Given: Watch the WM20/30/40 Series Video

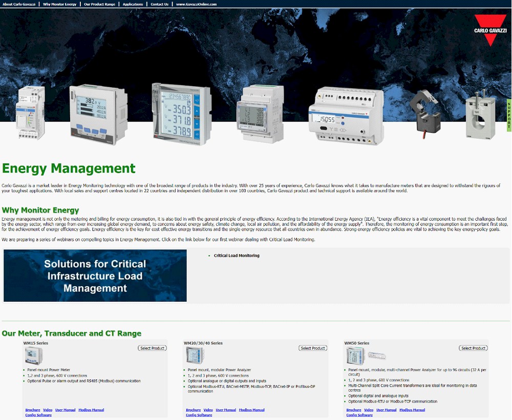Looking at the screenshot, I should click(208, 410).
